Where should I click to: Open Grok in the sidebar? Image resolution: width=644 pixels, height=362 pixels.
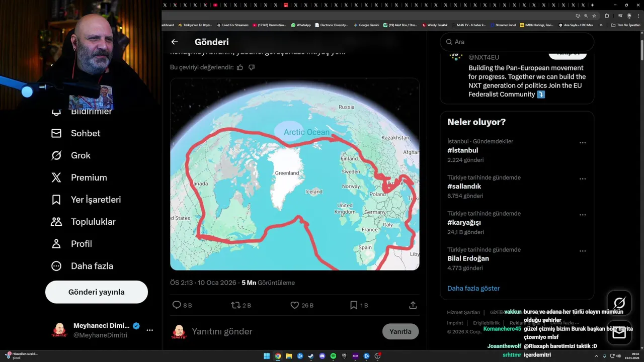pos(70,155)
